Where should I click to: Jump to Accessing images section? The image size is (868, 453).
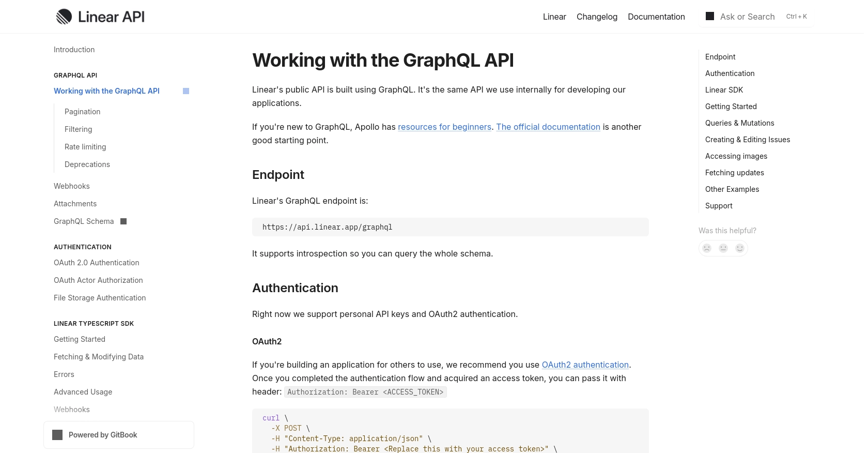[x=736, y=156]
